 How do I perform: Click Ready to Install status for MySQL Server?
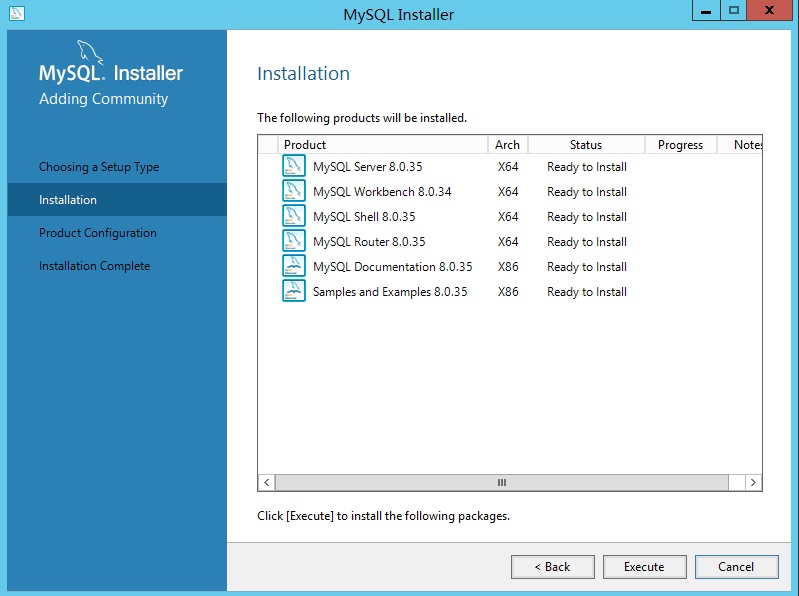click(x=587, y=167)
